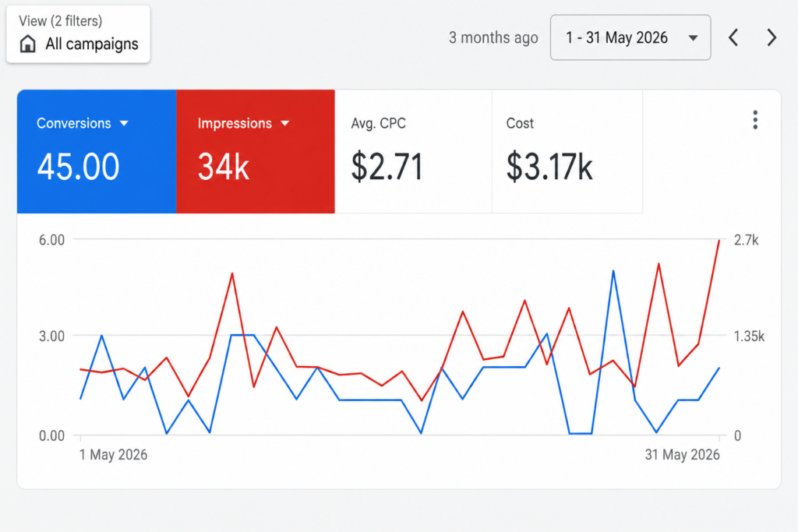Click the red impressions peak at 31 May
The image size is (798, 532).
point(719,241)
